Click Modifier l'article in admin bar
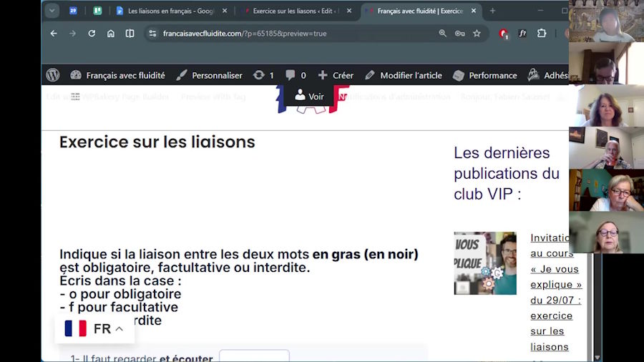The image size is (644, 362). [x=404, y=75]
